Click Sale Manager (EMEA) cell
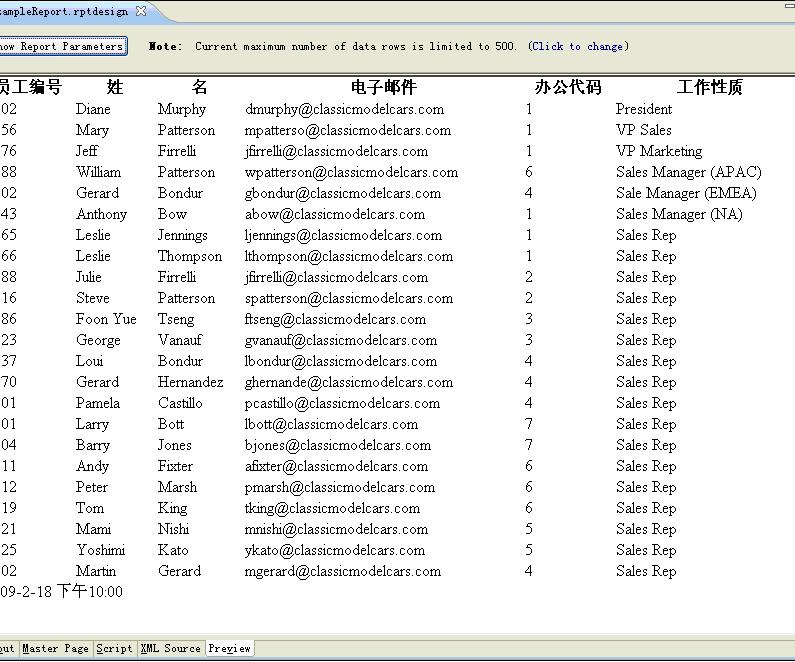795x662 pixels. click(x=686, y=193)
